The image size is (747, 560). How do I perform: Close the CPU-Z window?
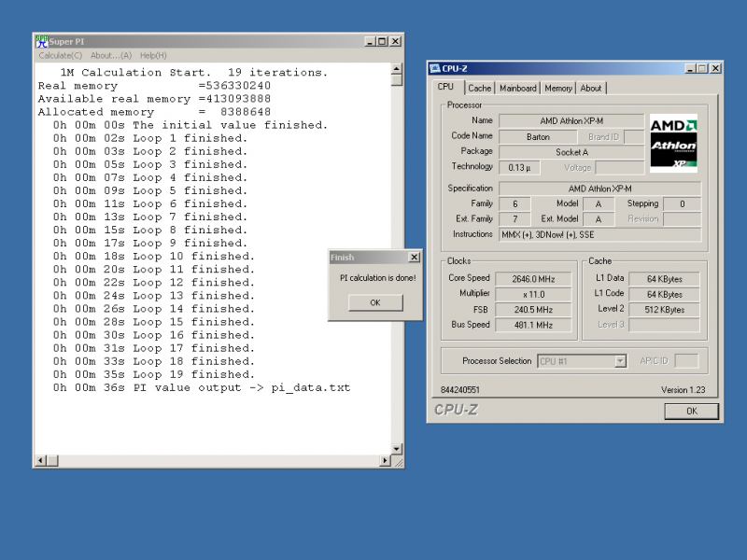tap(715, 68)
